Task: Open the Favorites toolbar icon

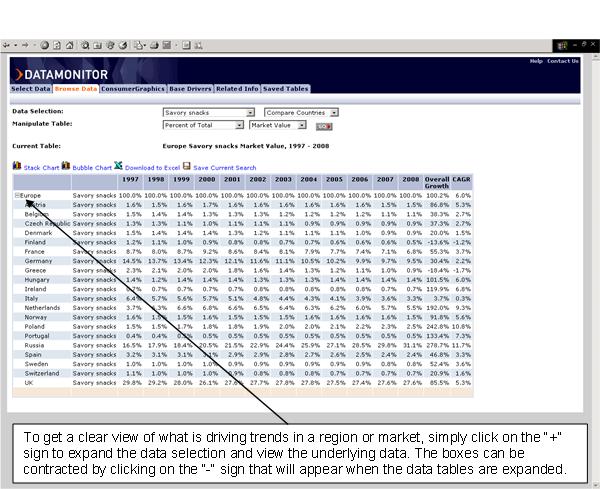Action: click(98, 46)
